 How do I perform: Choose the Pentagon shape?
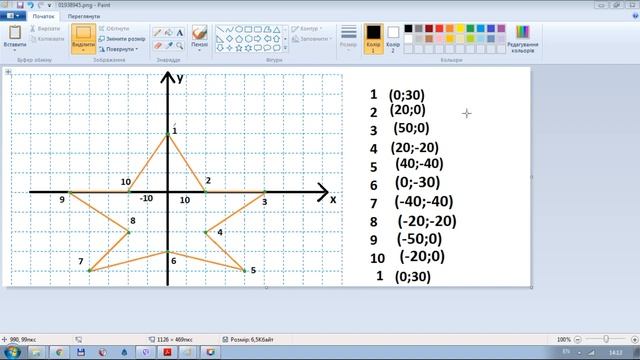coord(239,39)
